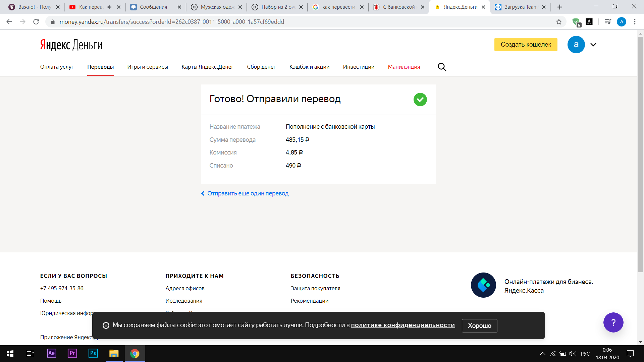Image resolution: width=644 pixels, height=362 pixels.
Task: Click the blue user avatar icon
Action: tap(576, 45)
